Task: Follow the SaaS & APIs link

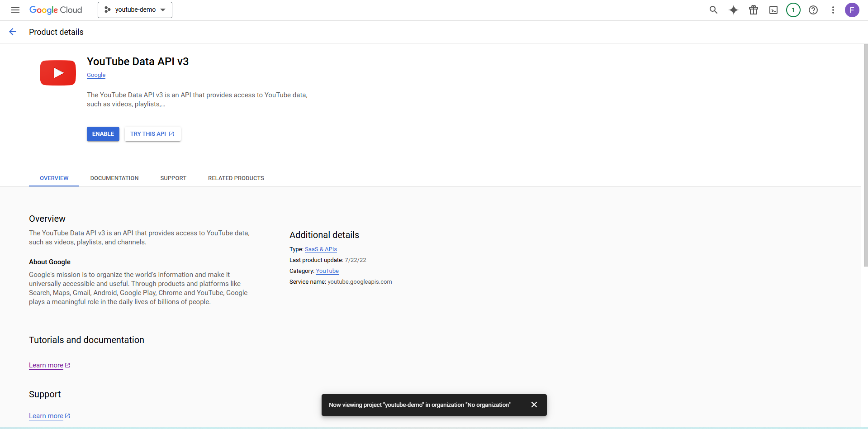Action: click(321, 249)
